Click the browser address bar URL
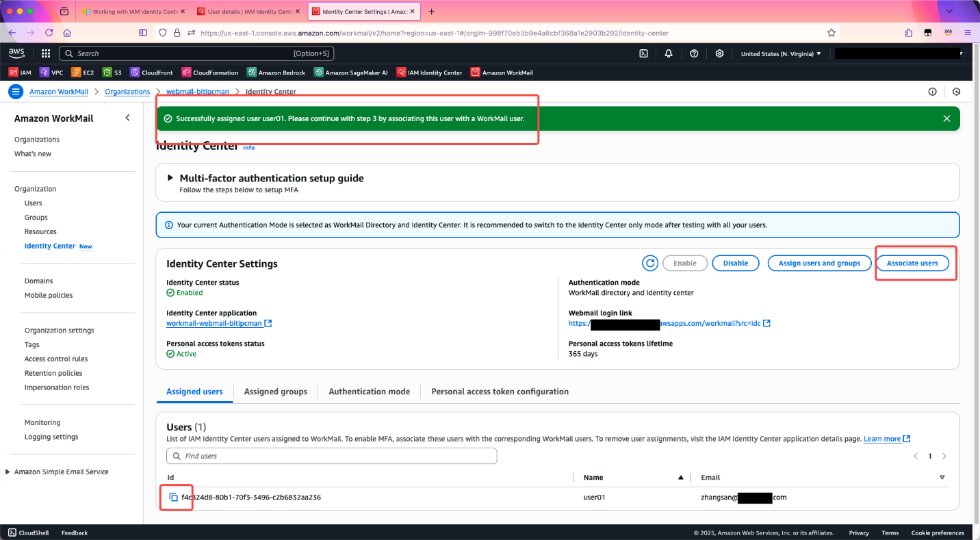Image resolution: width=980 pixels, height=540 pixels. (x=435, y=33)
